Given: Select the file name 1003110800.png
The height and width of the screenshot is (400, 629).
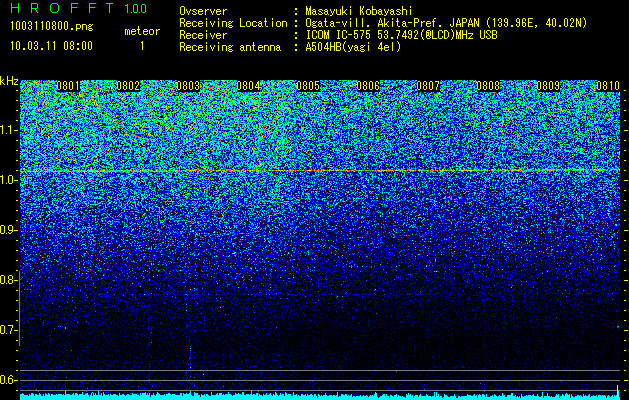Looking at the screenshot, I should (52, 26).
